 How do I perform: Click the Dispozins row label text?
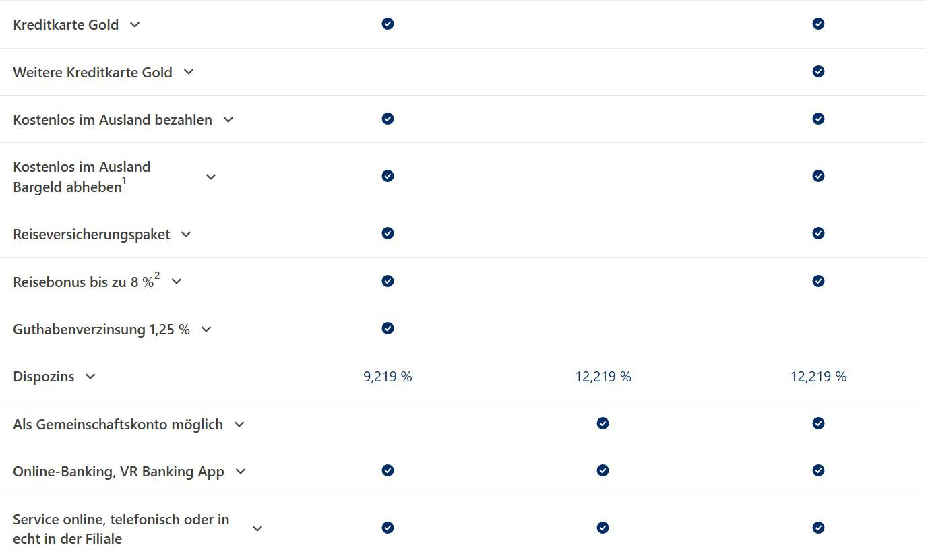(44, 377)
